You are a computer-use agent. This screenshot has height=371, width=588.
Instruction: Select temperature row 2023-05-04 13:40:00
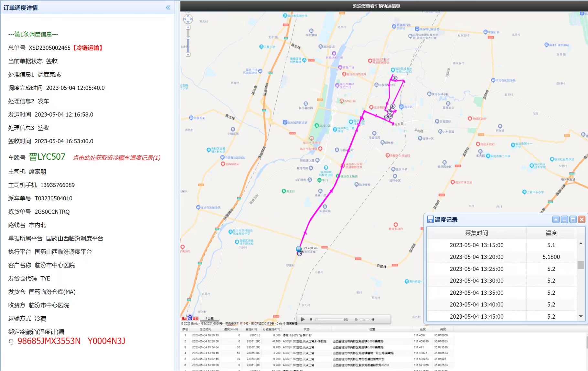pyautogui.click(x=501, y=304)
